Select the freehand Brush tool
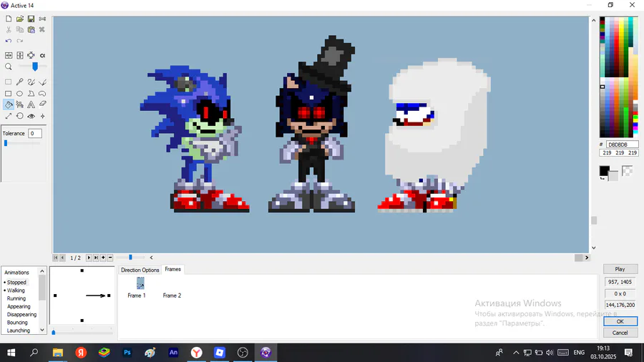The height and width of the screenshot is (362, 644). tap(31, 82)
